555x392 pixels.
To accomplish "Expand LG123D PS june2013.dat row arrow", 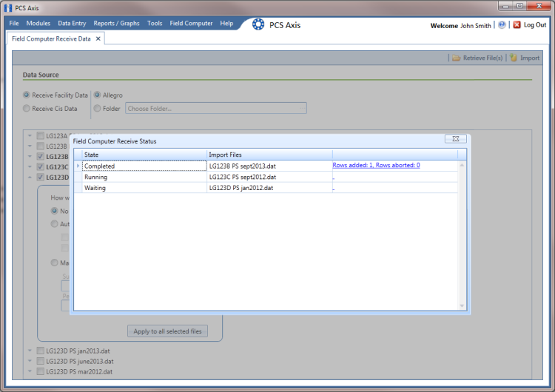I will [x=30, y=361].
